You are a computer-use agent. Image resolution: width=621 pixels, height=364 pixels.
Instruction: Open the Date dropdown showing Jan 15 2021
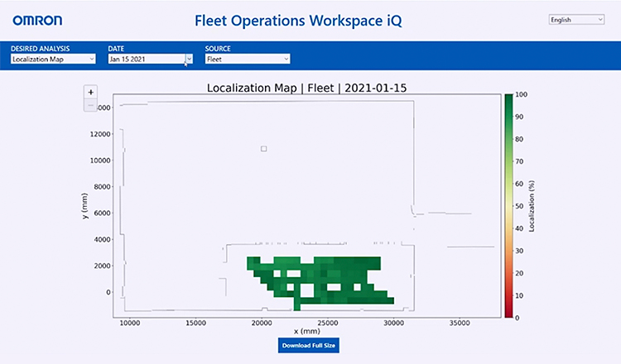tap(151, 59)
